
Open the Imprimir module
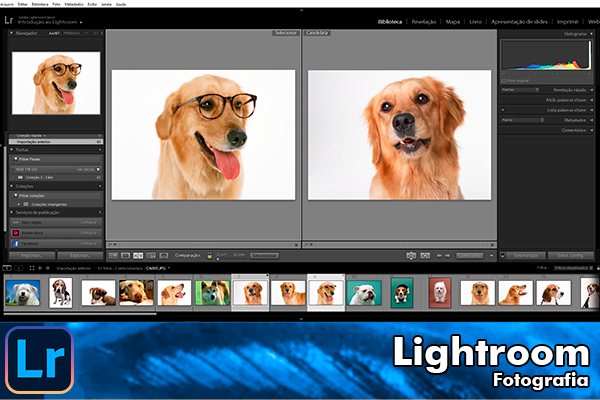click(x=567, y=22)
